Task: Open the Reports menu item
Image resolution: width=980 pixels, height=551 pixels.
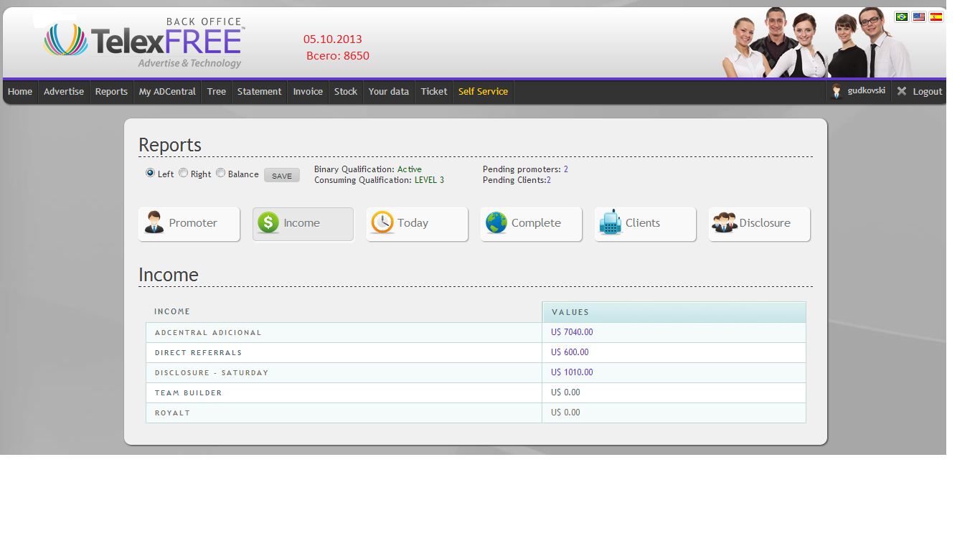Action: pos(111,91)
